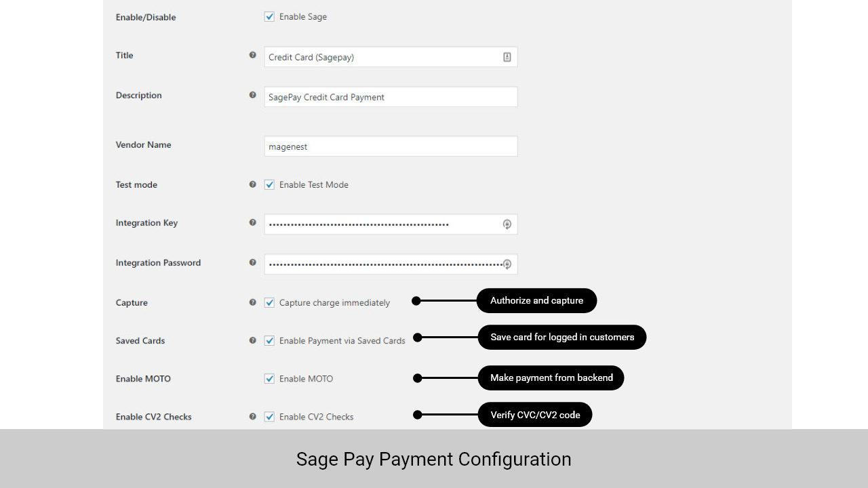Click the password manager icon in Integration Password field
This screenshot has width=868, height=488.
(507, 264)
